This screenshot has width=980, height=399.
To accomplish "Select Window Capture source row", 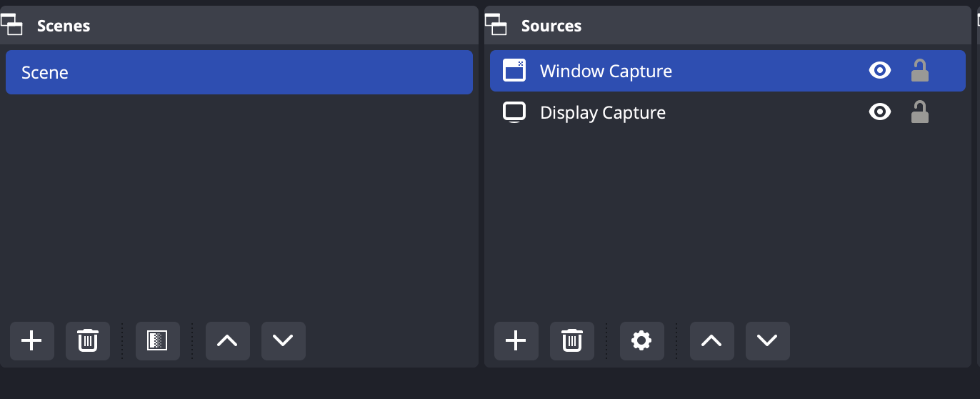I will pos(728,71).
